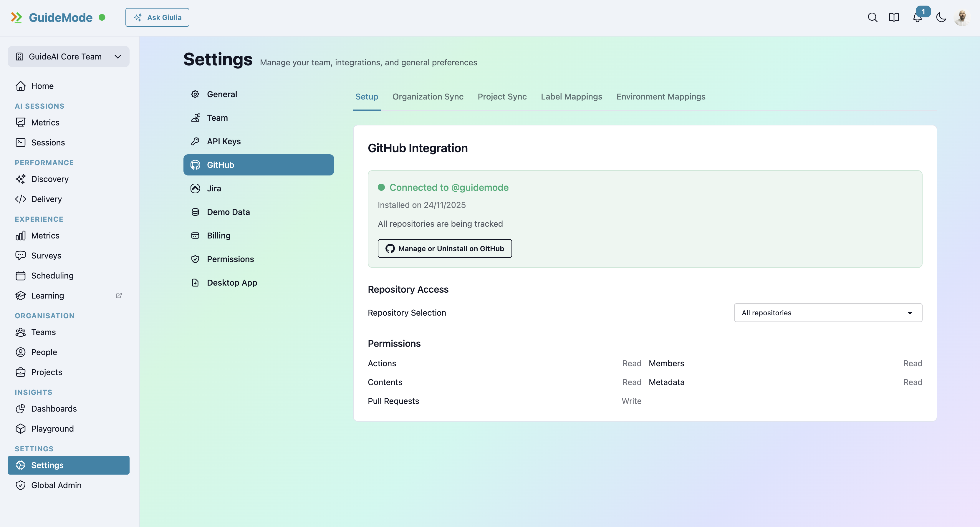Open the documentation book icon
The width and height of the screenshot is (980, 527).
tap(894, 17)
